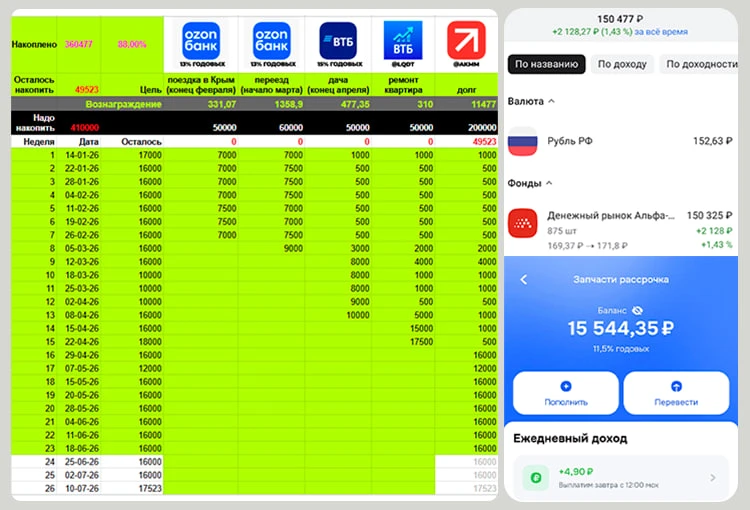Select the 15000 cell in ремонт column

[403, 328]
